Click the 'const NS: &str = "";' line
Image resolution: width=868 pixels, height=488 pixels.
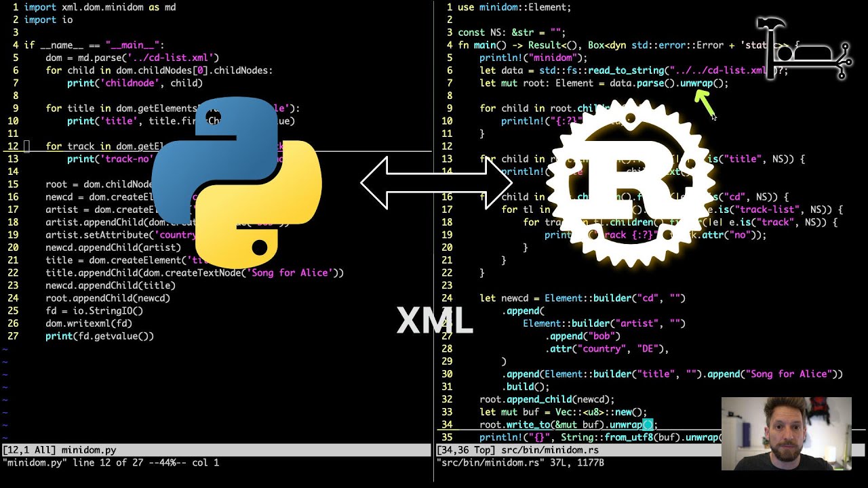coord(512,33)
